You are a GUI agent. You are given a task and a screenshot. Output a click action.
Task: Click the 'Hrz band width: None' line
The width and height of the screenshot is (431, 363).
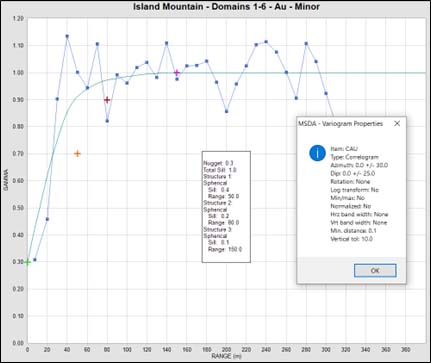(x=359, y=214)
